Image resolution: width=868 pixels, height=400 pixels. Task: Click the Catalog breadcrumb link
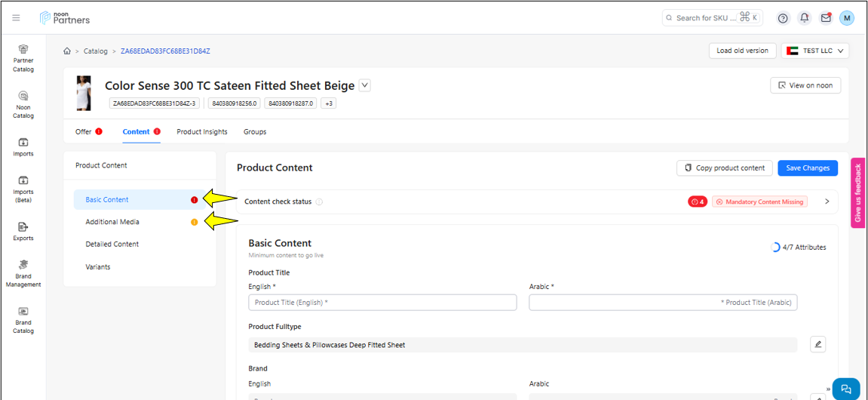[x=96, y=51]
